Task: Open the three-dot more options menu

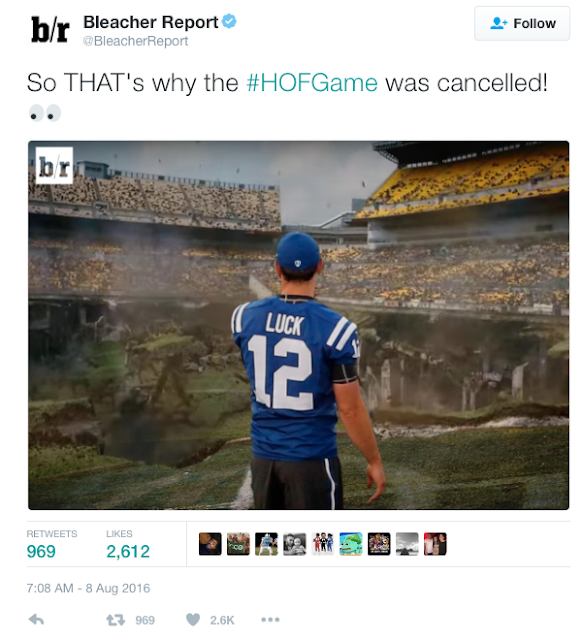Action: (x=270, y=620)
